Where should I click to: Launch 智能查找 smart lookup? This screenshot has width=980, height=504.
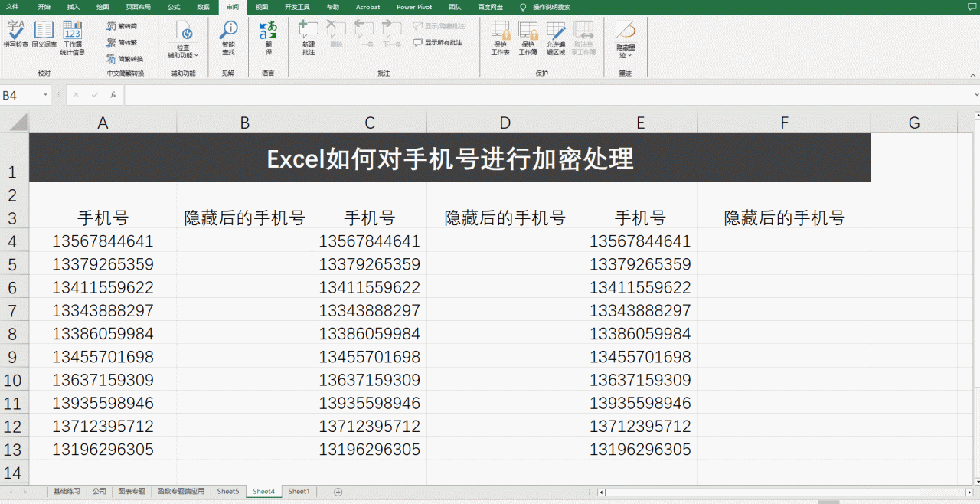(x=228, y=38)
